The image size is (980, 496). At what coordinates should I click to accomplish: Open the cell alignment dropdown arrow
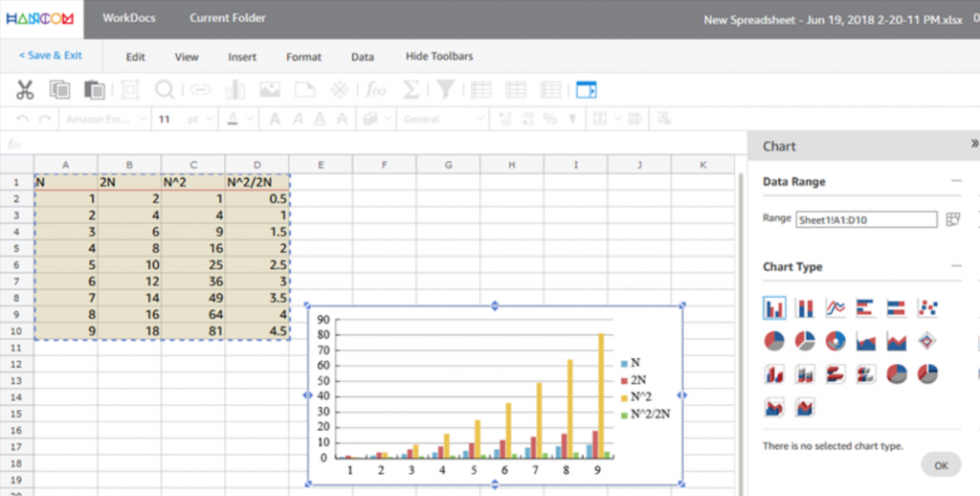(617, 119)
